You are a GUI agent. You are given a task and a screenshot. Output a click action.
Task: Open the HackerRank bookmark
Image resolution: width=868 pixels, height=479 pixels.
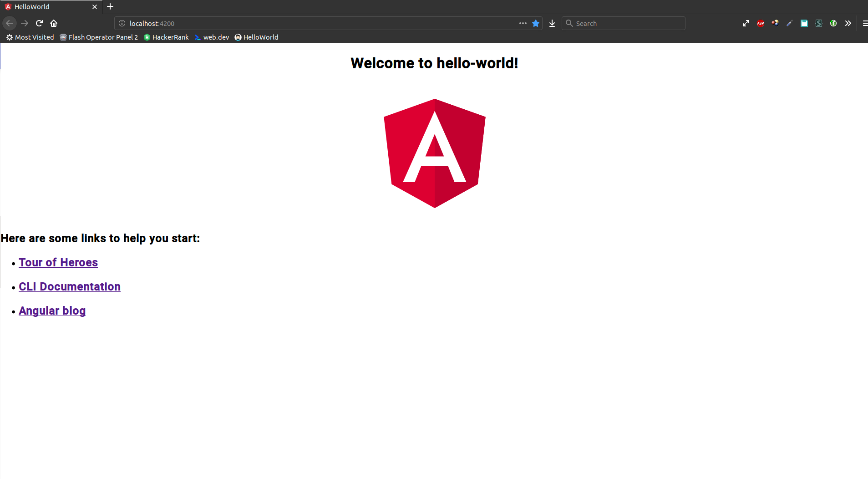(x=166, y=37)
